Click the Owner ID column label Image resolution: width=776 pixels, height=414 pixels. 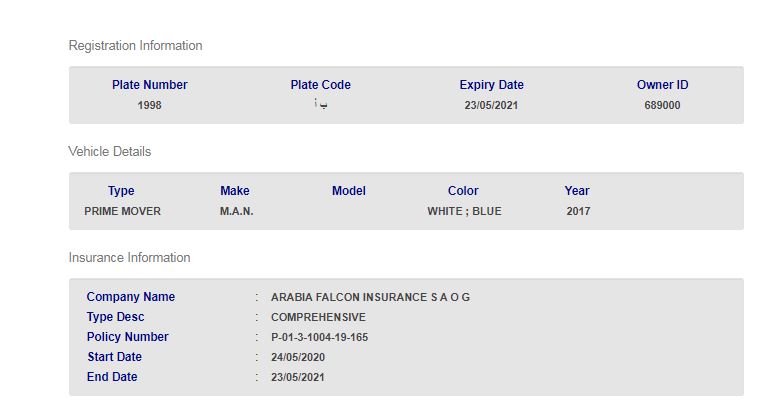click(662, 85)
